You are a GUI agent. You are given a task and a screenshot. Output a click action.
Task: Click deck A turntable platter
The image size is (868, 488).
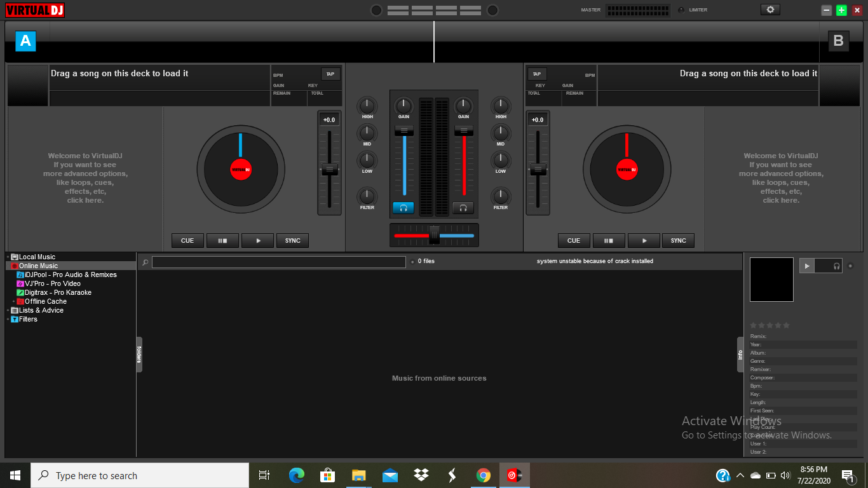coord(240,169)
